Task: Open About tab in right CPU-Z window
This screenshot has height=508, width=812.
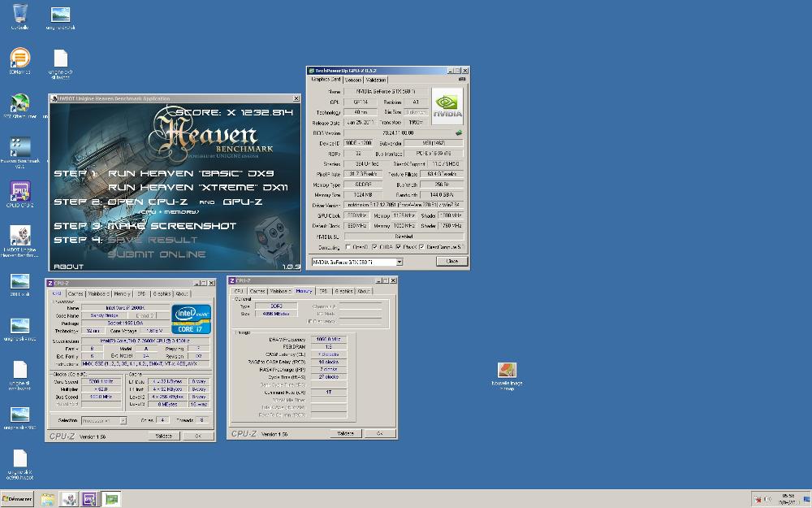Action: [364, 291]
